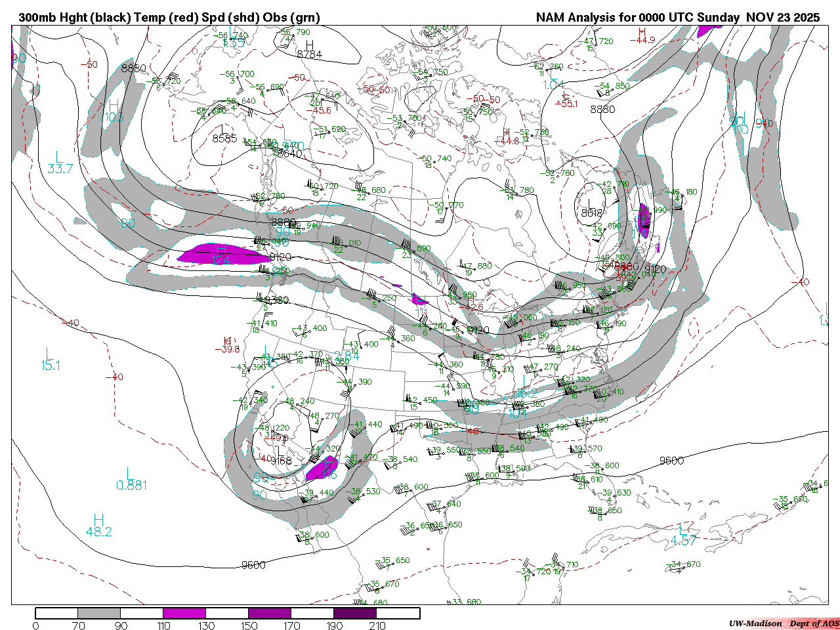Select the dark purple 190-210 legend swatch
The height and width of the screenshot is (630, 840).
[x=355, y=613]
